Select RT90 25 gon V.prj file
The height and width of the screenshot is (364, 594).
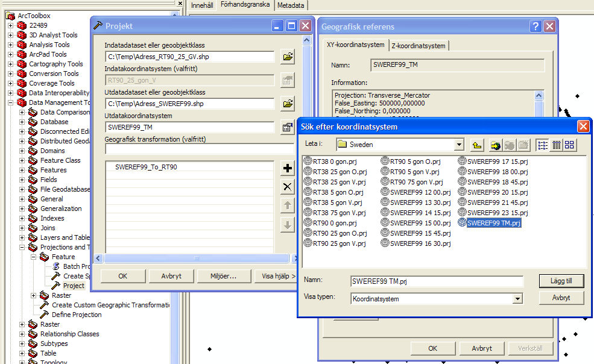[335, 243]
